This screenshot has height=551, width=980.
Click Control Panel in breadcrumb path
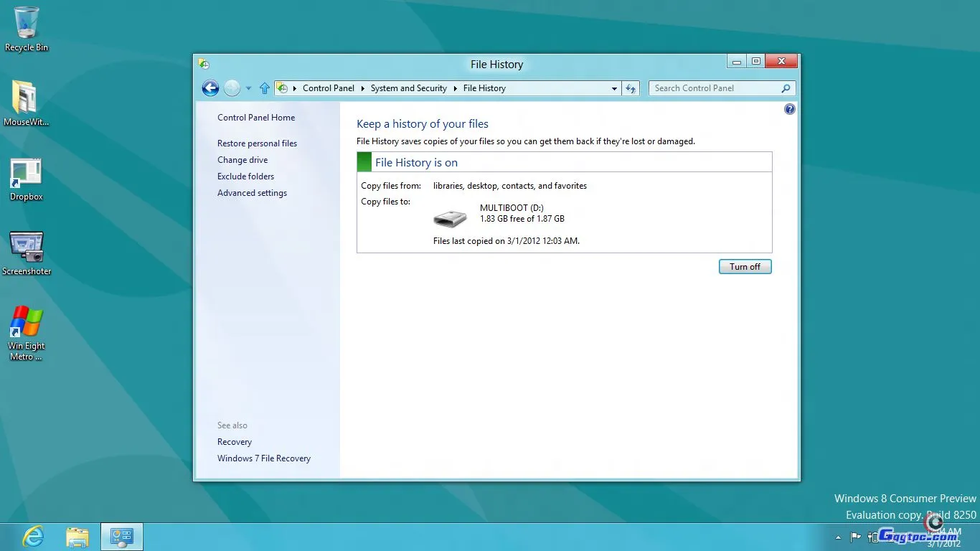[x=328, y=88]
